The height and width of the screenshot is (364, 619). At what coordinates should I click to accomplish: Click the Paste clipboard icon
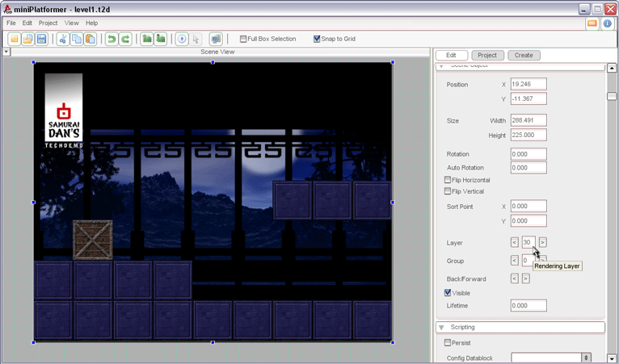[x=91, y=39]
